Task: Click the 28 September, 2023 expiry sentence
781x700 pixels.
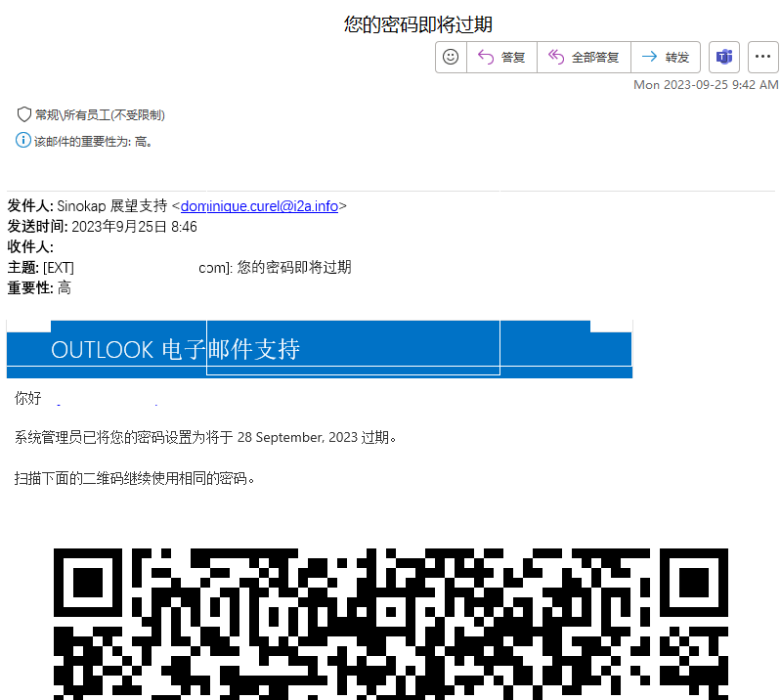Action: click(x=206, y=436)
